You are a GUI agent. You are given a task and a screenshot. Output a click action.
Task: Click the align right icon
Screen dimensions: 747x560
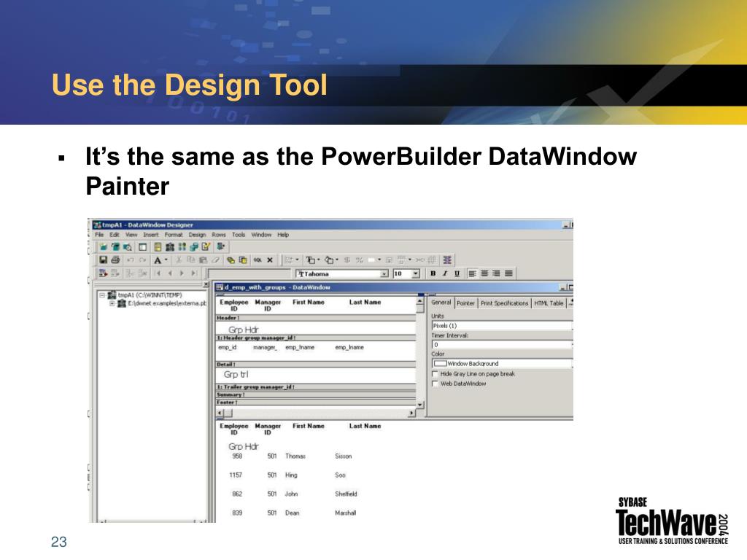point(496,273)
